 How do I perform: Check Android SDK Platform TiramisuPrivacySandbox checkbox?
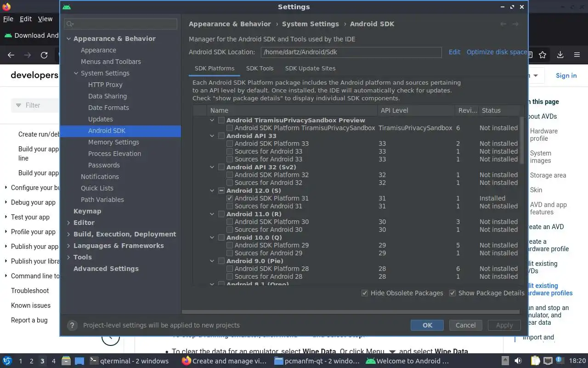(230, 128)
